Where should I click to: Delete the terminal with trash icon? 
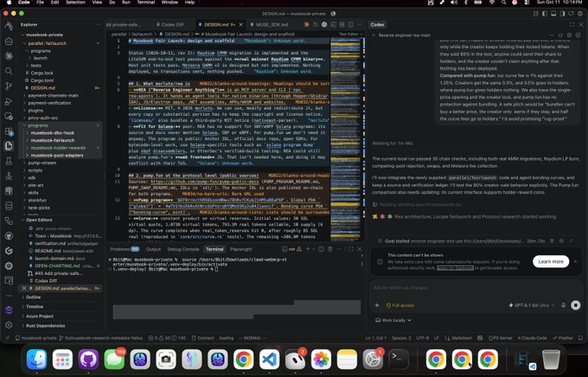(330, 249)
